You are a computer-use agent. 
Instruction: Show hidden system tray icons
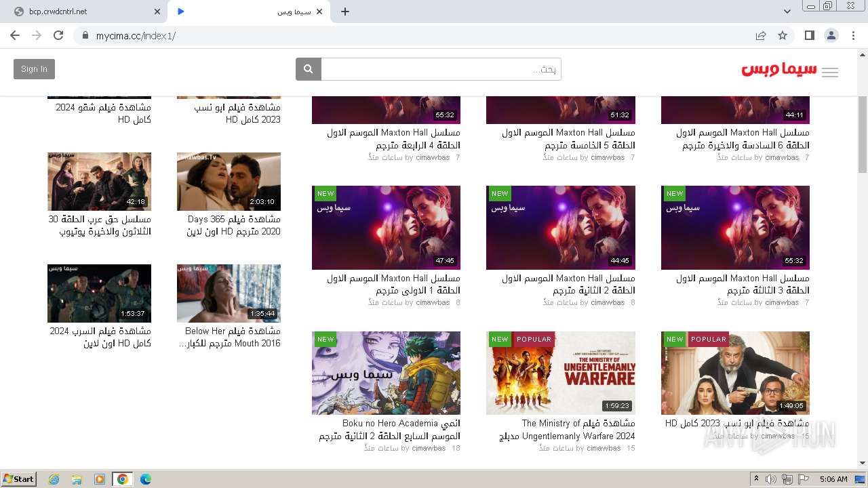tap(757, 479)
